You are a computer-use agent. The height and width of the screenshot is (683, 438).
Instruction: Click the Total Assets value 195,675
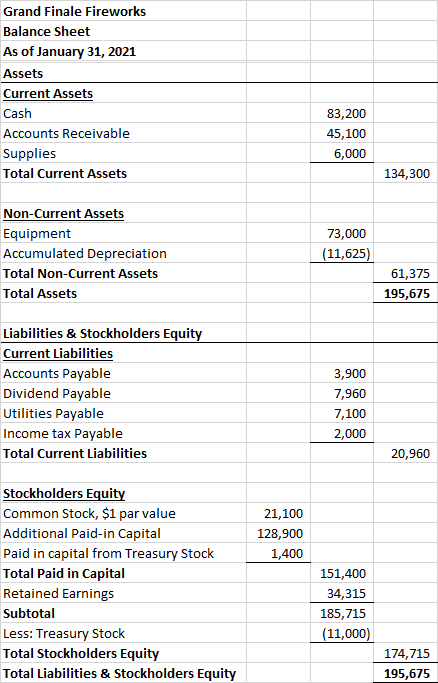tap(406, 294)
